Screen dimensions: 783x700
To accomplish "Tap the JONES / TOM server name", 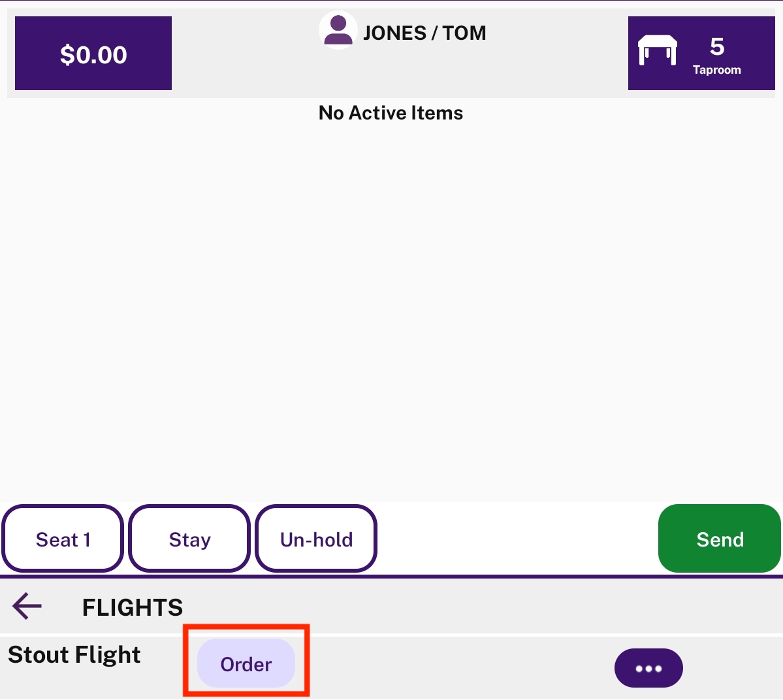I will 424,33.
